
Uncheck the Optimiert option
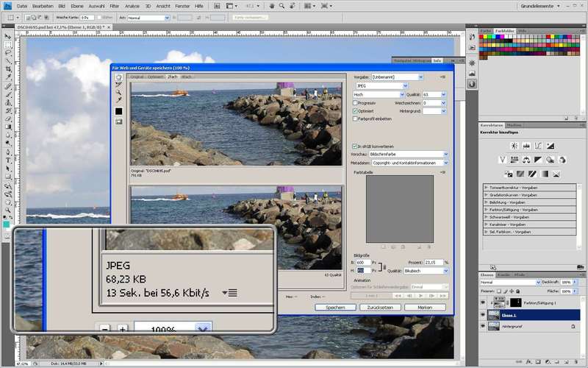(356, 111)
